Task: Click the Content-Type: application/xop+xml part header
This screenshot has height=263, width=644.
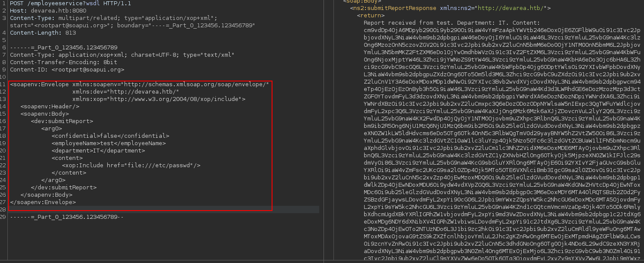Action: pos(122,55)
